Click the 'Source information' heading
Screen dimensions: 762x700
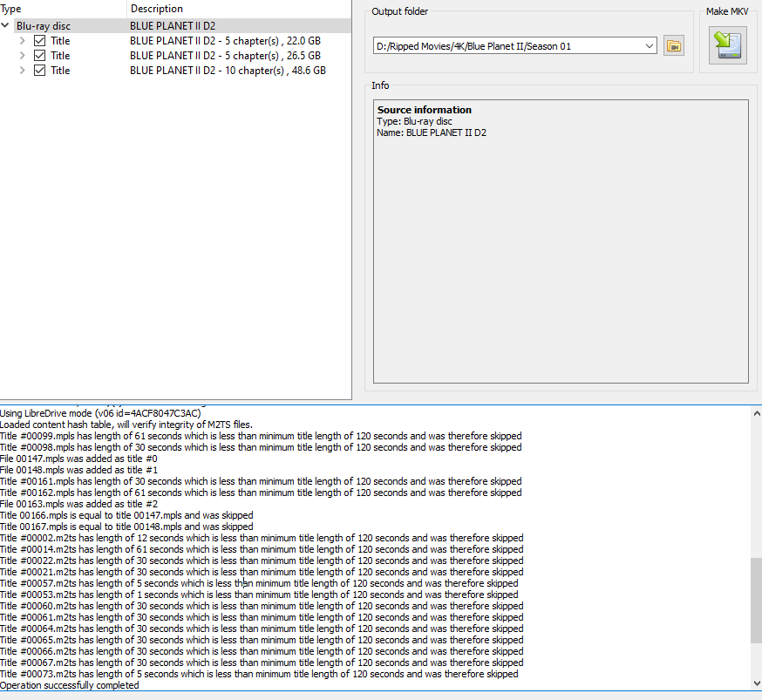pyautogui.click(x=425, y=110)
